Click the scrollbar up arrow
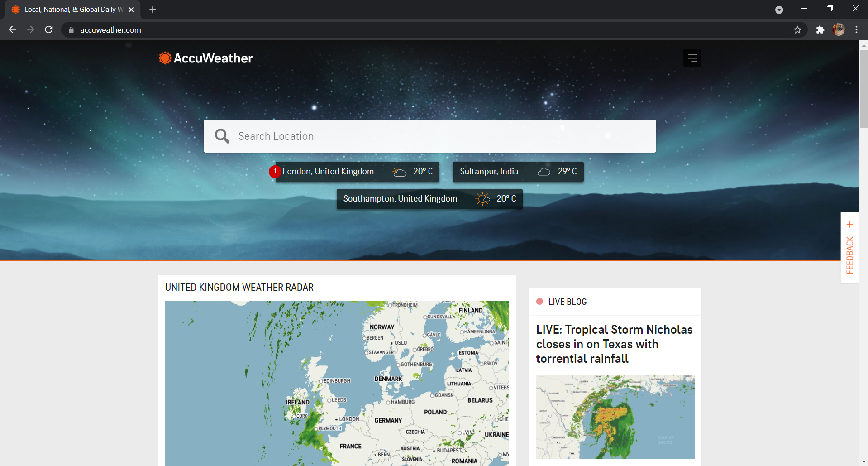Image resolution: width=868 pixels, height=466 pixels. pyautogui.click(x=863, y=45)
